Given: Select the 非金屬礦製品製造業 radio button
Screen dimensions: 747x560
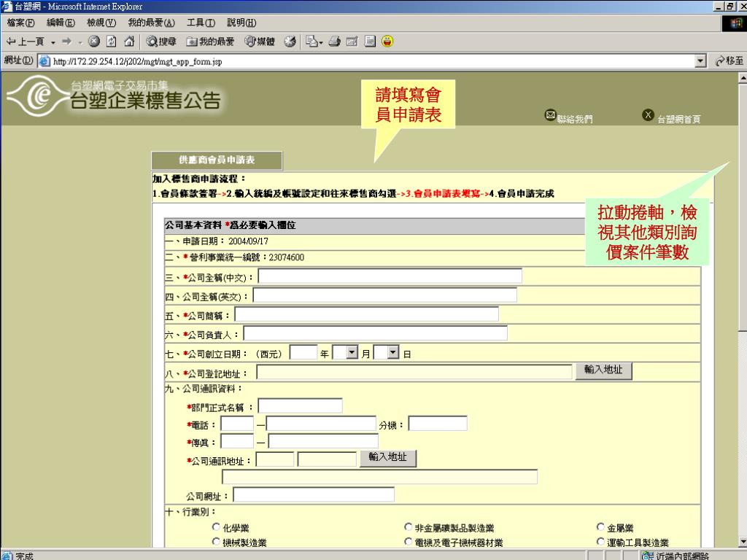Looking at the screenshot, I should click(x=408, y=526).
